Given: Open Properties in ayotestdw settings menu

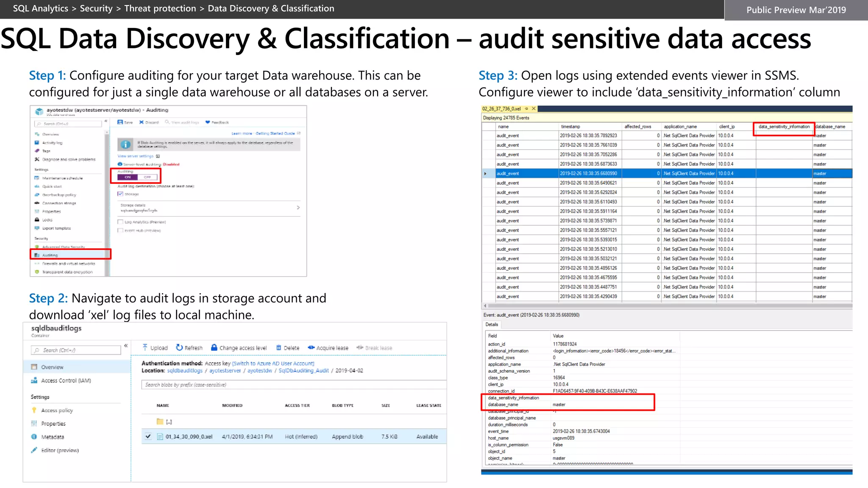Looking at the screenshot, I should [x=48, y=211].
